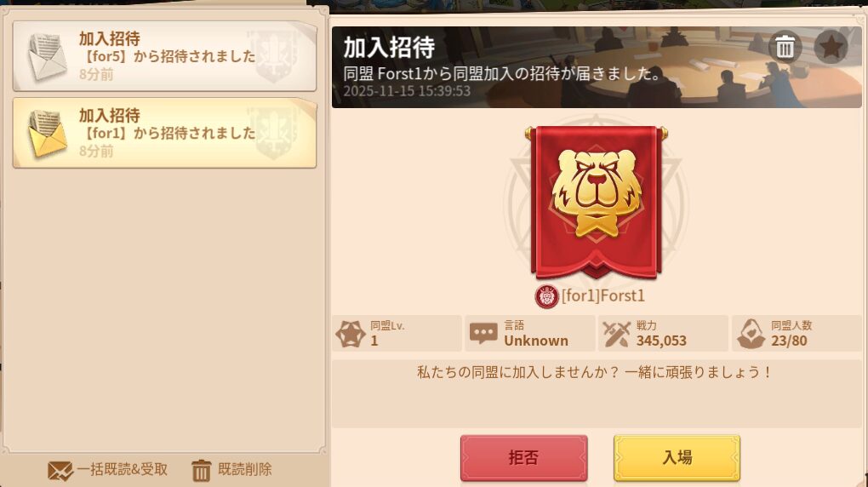Click the red 拒否 button
This screenshot has height=487, width=868.
click(x=523, y=458)
